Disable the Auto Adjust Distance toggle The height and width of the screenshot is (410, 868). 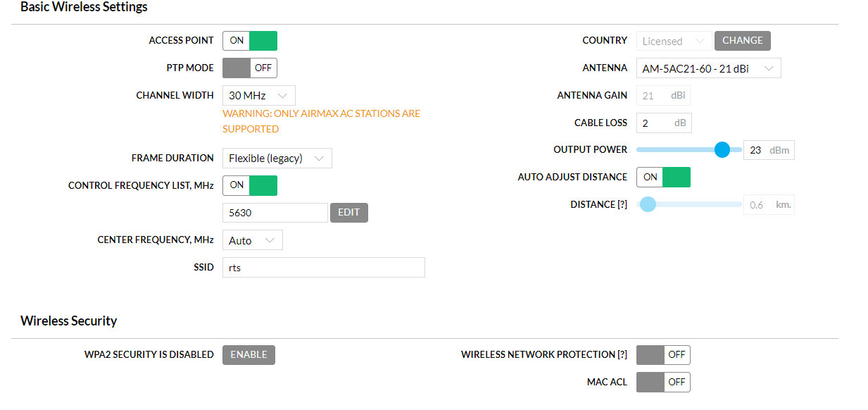click(x=663, y=178)
